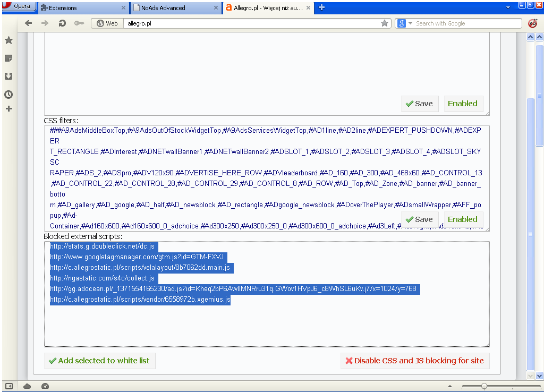Go back to the previous page

(x=29, y=23)
